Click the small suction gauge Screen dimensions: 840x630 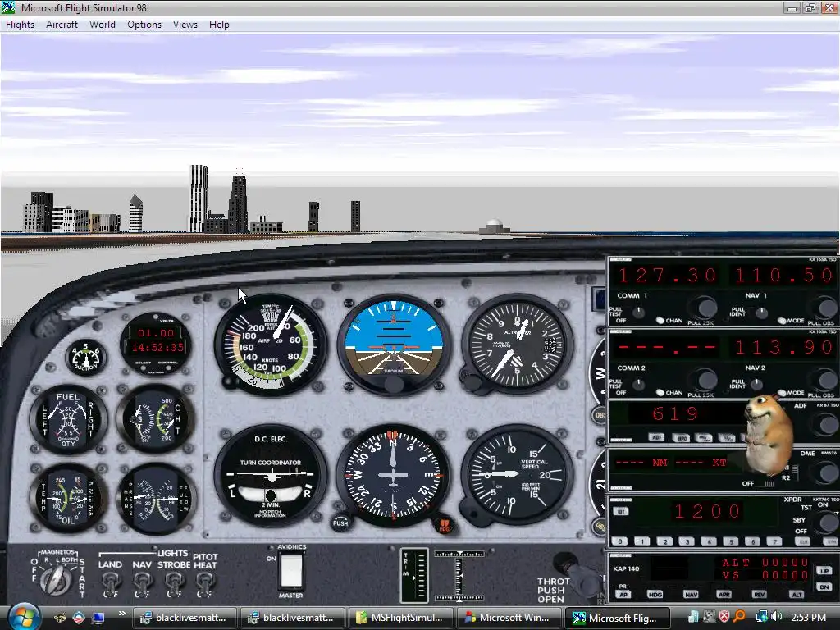[85, 358]
